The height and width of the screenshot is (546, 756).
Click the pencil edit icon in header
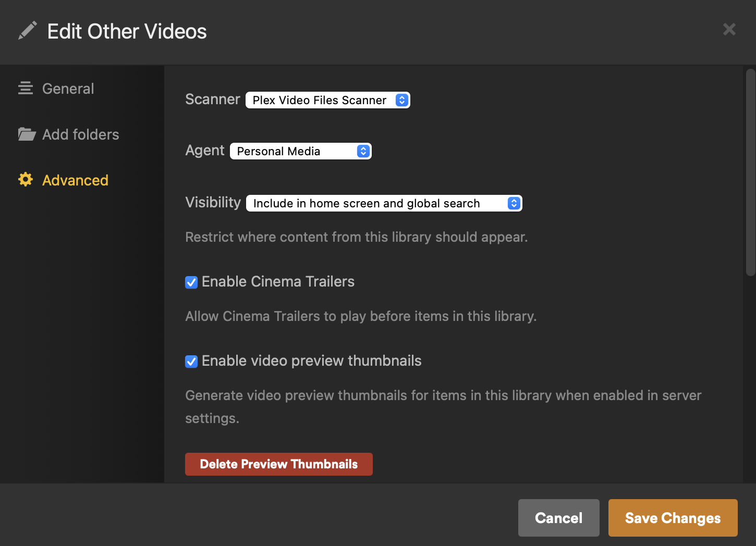pos(28,31)
